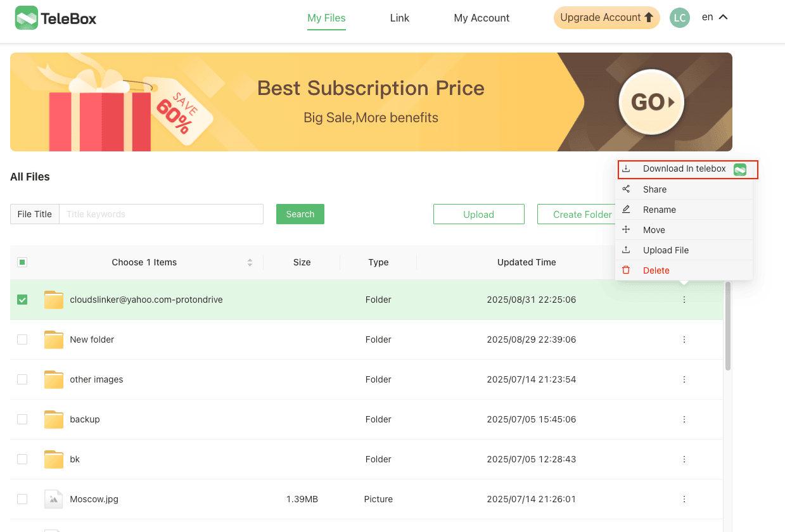This screenshot has width=785, height=532.
Task: Choose Upload File from the context menu
Action: [684, 250]
